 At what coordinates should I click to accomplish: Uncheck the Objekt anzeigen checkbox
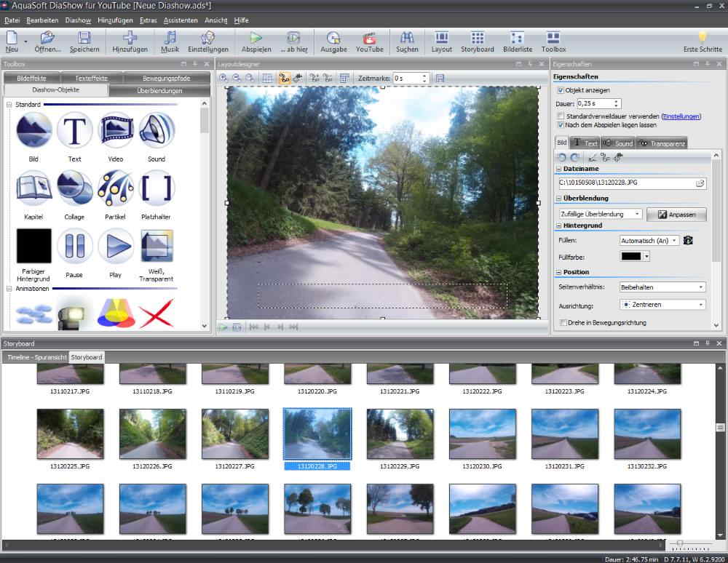coord(560,90)
